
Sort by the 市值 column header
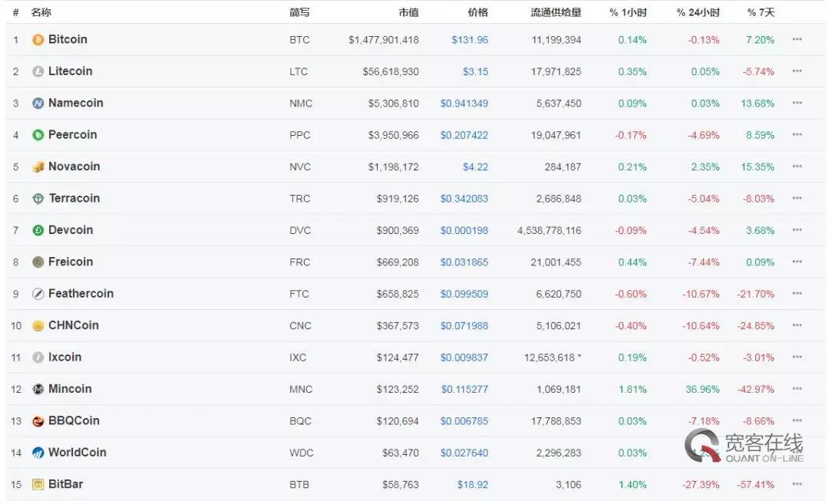point(408,12)
